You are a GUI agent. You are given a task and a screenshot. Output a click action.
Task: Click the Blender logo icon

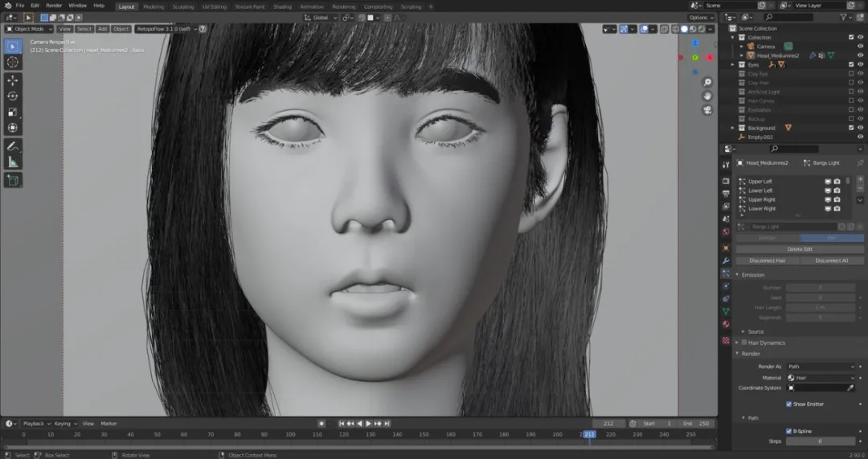tap(7, 6)
